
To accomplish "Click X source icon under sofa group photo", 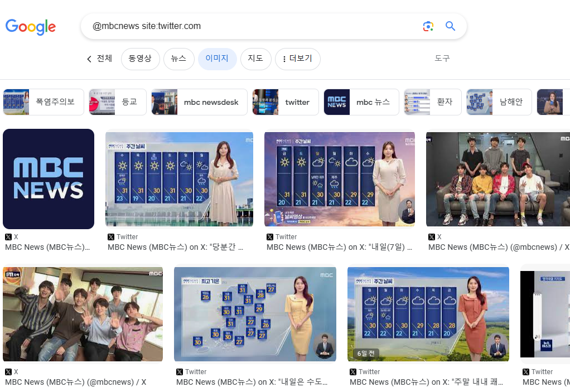I will 432,237.
